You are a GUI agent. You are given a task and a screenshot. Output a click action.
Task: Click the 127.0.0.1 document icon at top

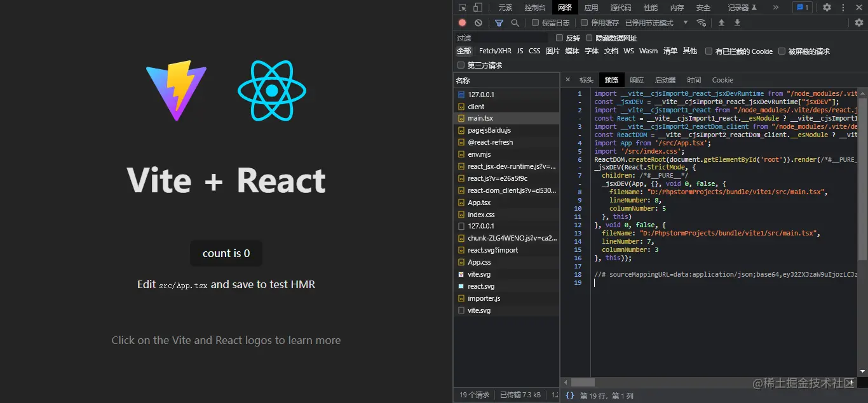tap(461, 95)
